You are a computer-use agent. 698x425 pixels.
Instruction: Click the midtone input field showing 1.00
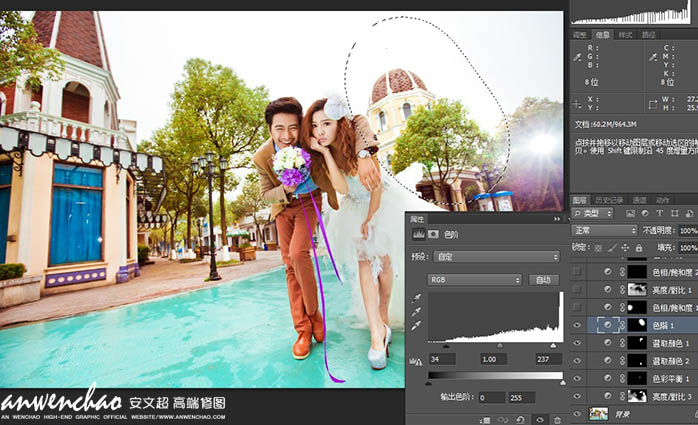click(494, 359)
